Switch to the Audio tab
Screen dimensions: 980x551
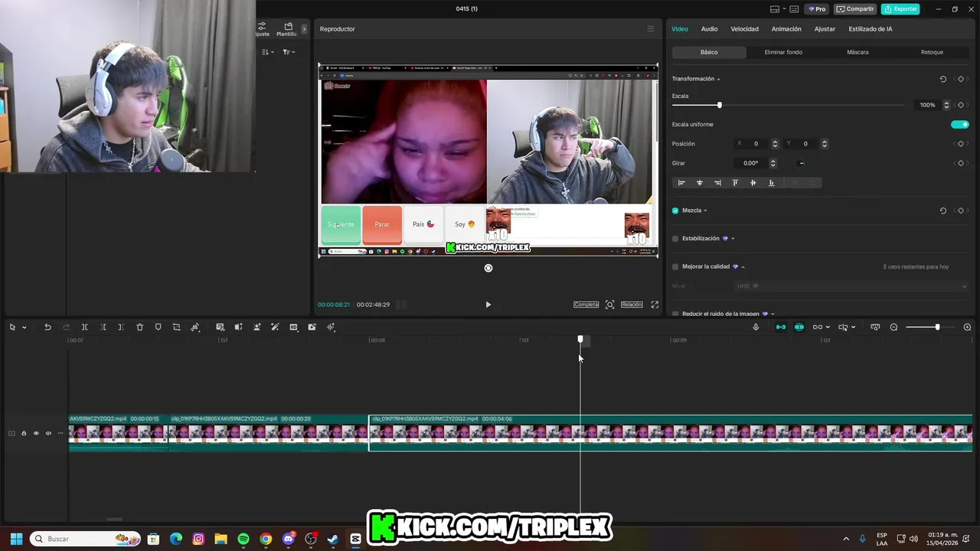(x=709, y=29)
